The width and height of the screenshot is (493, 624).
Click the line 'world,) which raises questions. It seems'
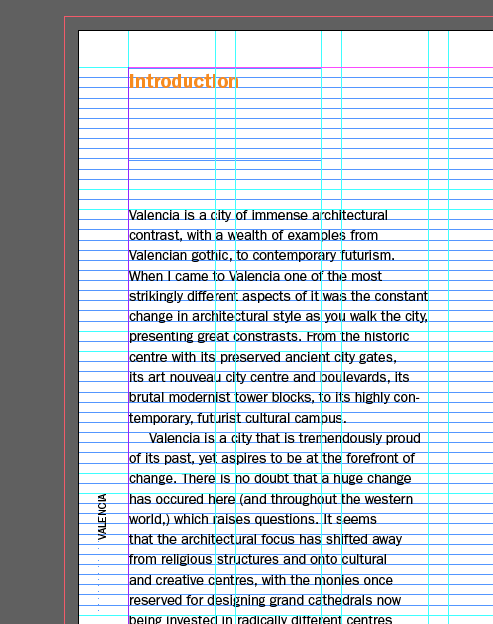coord(253,519)
